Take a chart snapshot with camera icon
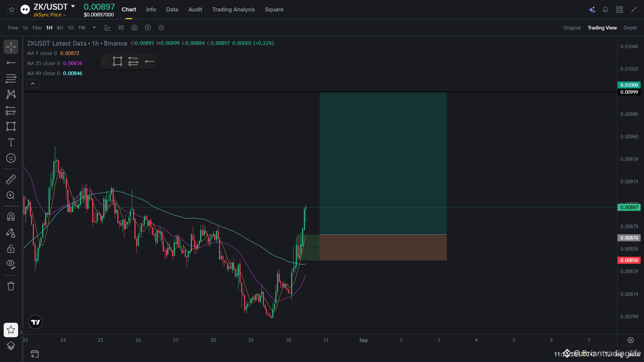 pyautogui.click(x=135, y=27)
